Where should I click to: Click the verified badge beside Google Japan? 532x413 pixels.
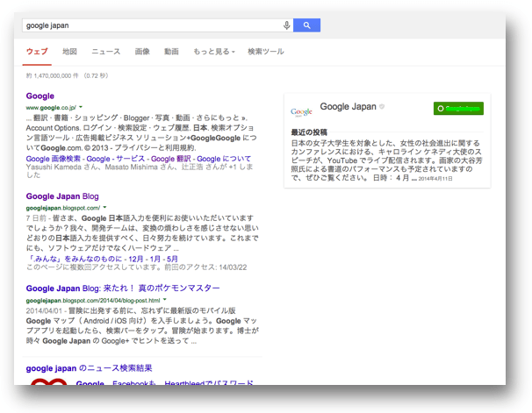382,107
